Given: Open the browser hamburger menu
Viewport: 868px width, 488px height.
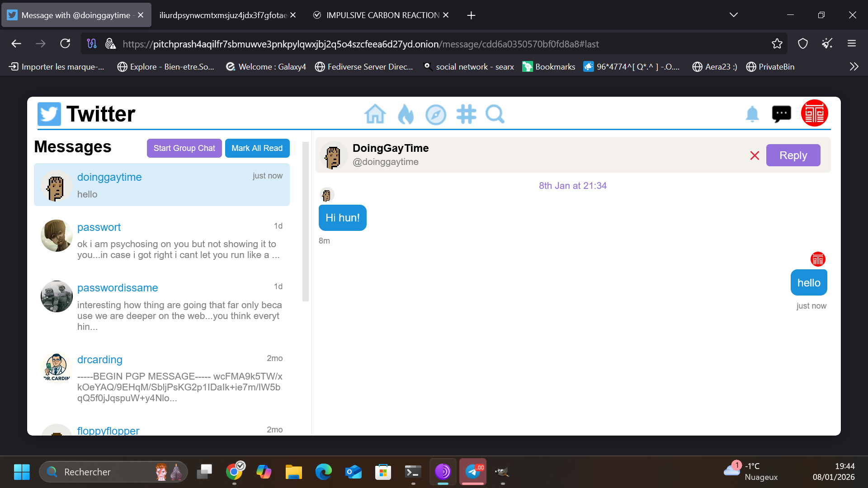Looking at the screenshot, I should 852,44.
